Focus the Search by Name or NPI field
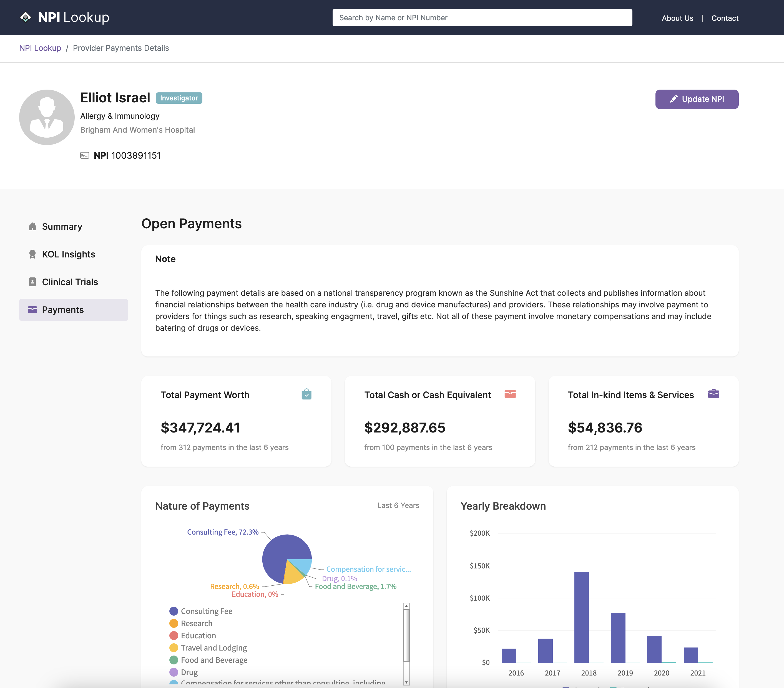Image resolution: width=784 pixels, height=688 pixels. 482,18
